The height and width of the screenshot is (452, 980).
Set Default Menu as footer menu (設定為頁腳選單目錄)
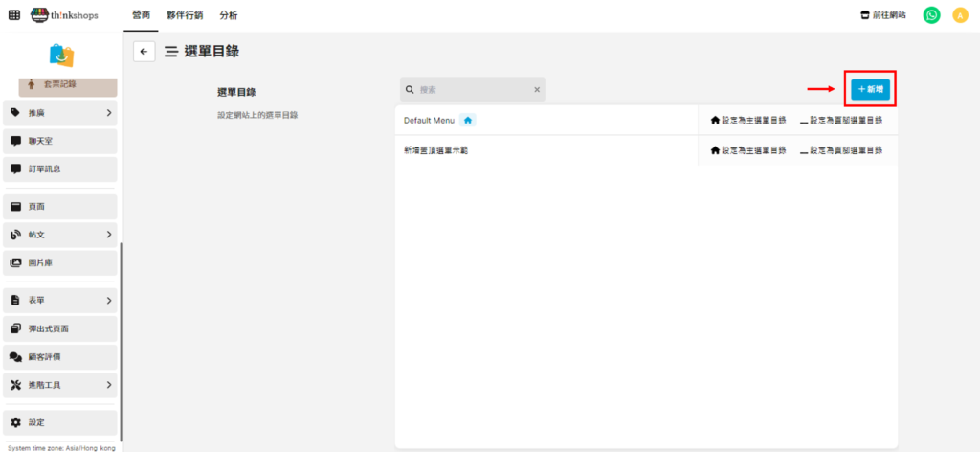tap(841, 121)
